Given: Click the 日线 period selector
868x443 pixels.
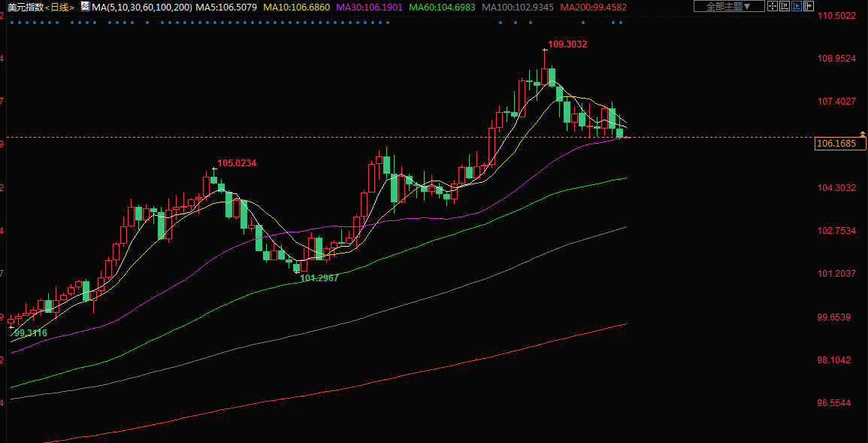Looking at the screenshot, I should coord(61,7).
